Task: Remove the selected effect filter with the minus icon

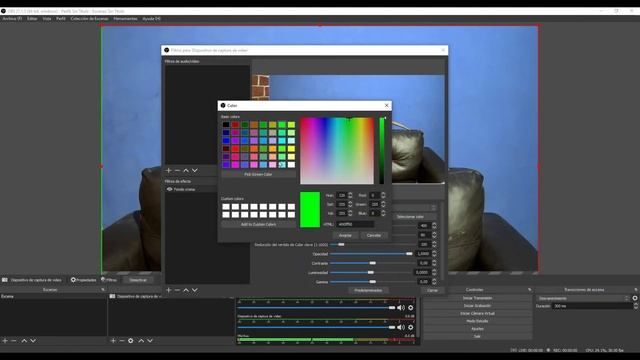Action: [177, 290]
